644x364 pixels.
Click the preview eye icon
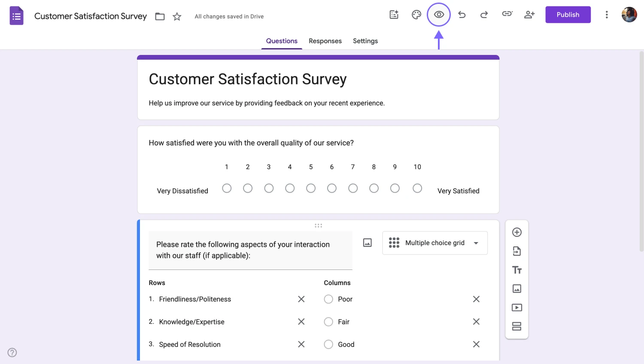438,15
